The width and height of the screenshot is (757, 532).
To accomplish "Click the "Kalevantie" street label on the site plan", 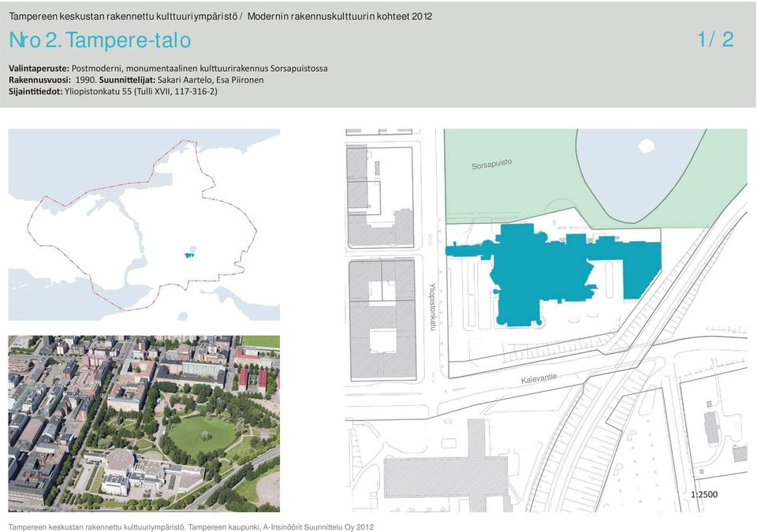I will [x=539, y=378].
